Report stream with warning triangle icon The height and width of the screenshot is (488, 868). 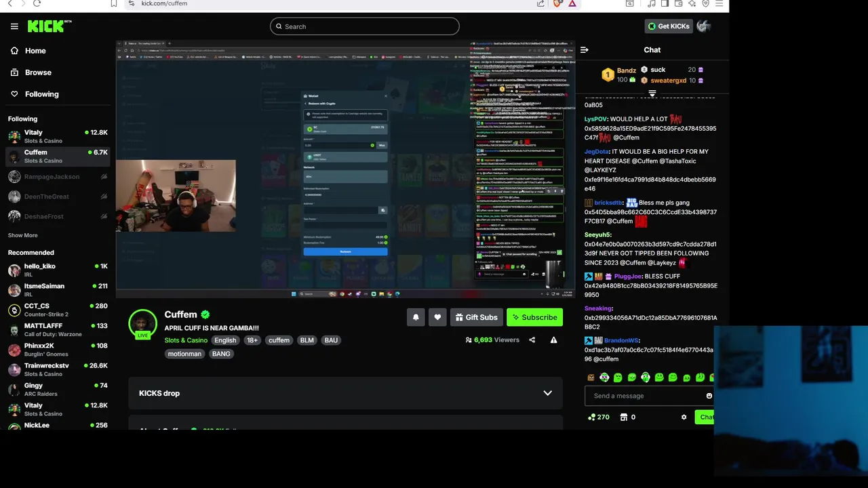pos(554,340)
